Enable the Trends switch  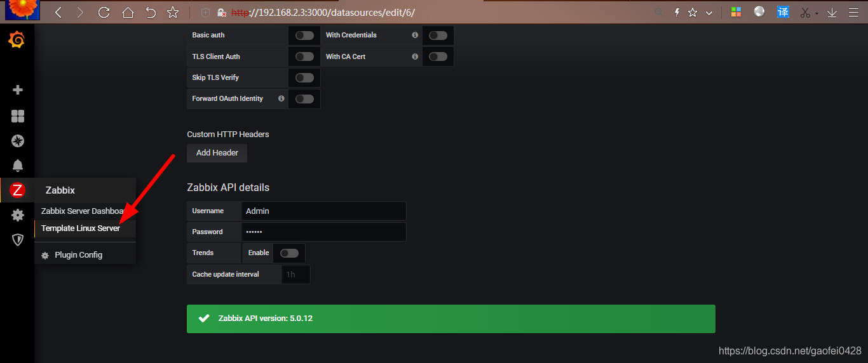pyautogui.click(x=289, y=253)
